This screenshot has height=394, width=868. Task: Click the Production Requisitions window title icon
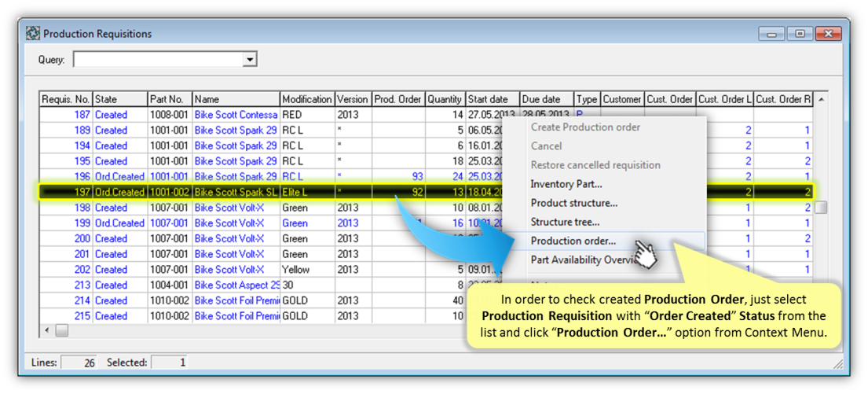33,34
